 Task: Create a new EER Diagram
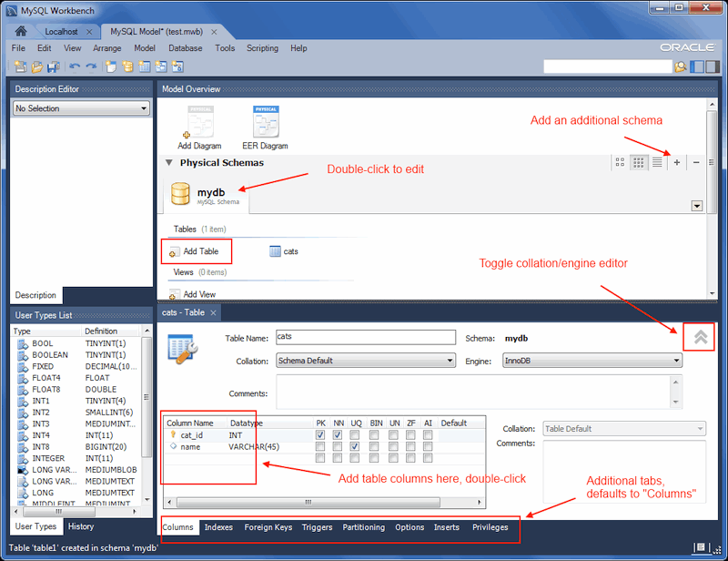pyautogui.click(x=264, y=119)
